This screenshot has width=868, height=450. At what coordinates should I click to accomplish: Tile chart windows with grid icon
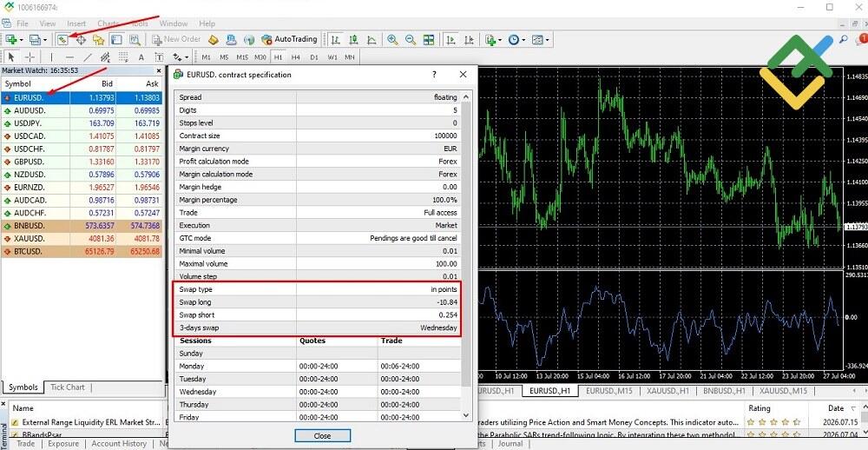(429, 39)
